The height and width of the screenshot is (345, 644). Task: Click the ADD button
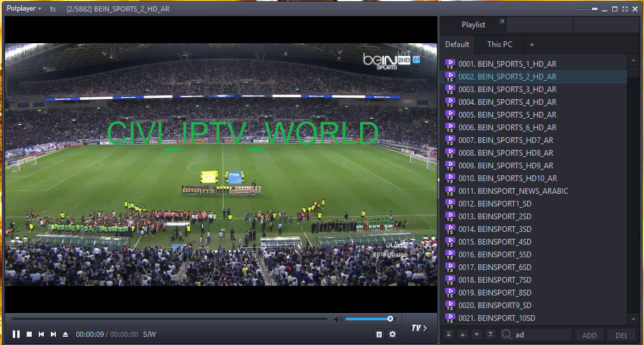(589, 335)
